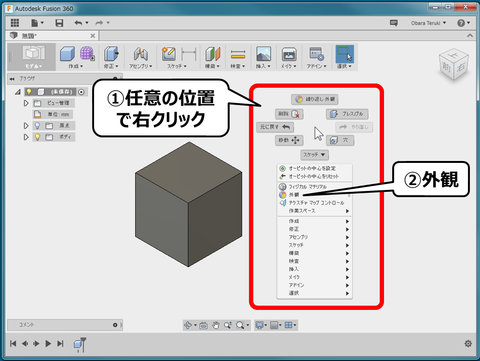This screenshot has width=480, height=361.
Task: Click the Orbit icon in the bottom navigation bar
Action: click(x=188, y=325)
